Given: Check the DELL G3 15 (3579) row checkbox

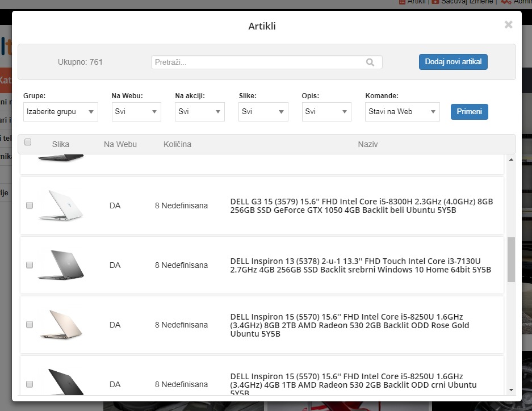Looking at the screenshot, I should tap(30, 205).
